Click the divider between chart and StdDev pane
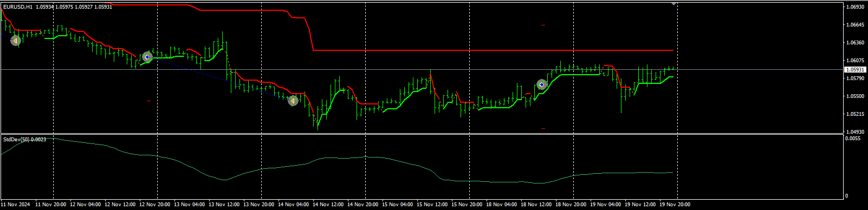 (x=423, y=134)
